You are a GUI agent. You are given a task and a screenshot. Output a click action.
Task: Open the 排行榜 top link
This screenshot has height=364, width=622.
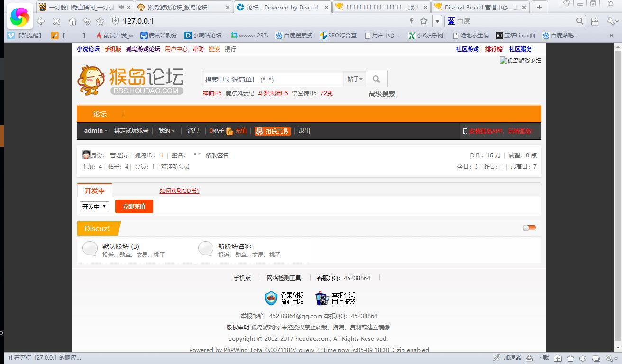(494, 49)
